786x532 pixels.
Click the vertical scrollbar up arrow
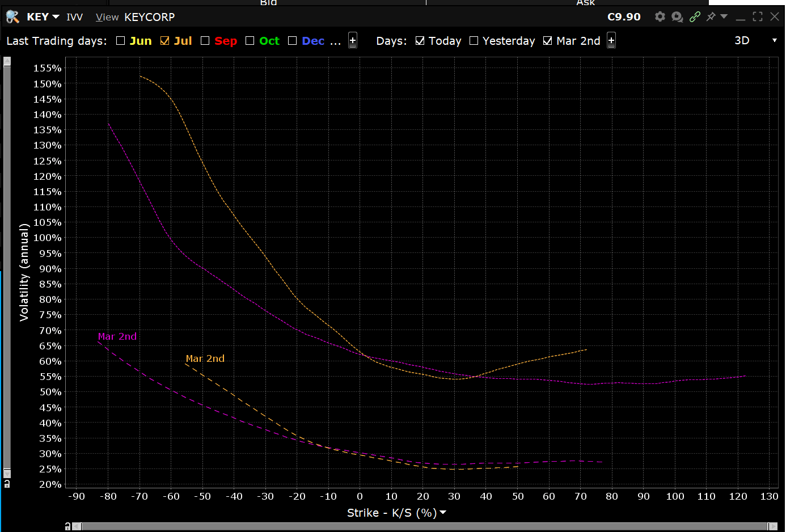(x=7, y=61)
